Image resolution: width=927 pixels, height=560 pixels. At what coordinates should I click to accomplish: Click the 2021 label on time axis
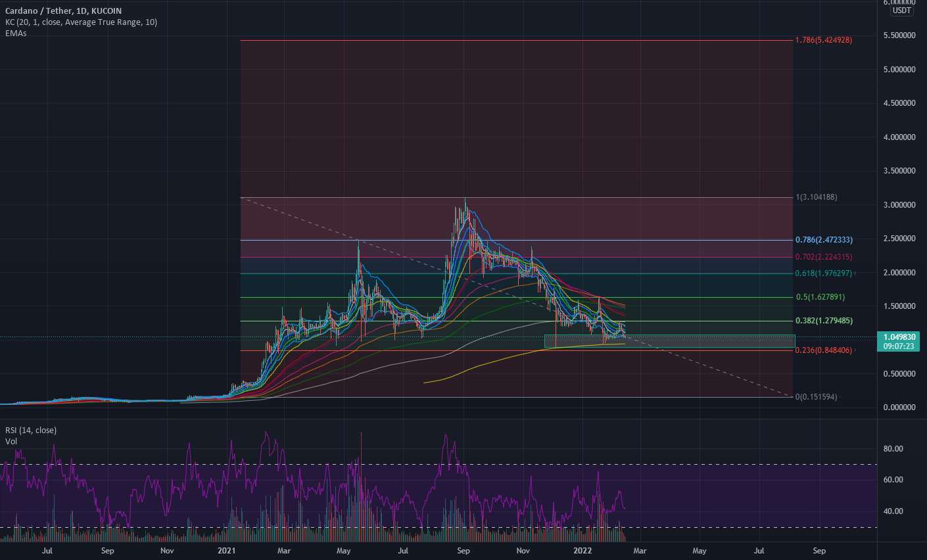coord(227,551)
